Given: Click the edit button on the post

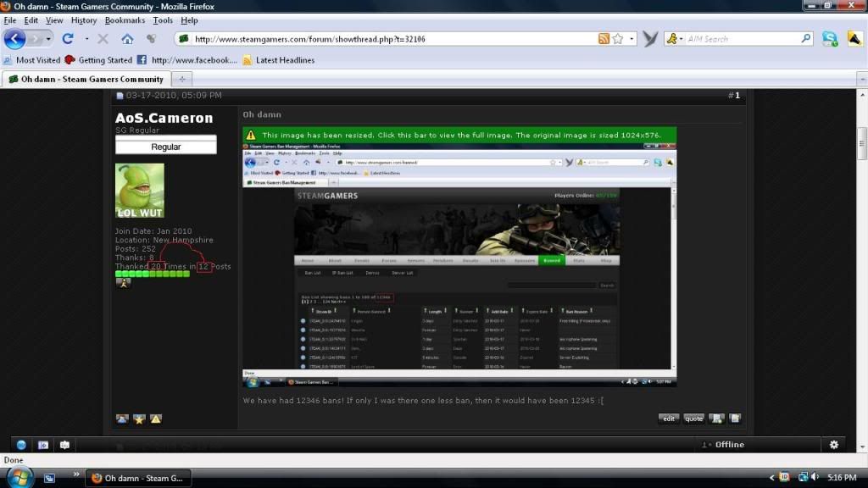Looking at the screenshot, I should point(669,419).
